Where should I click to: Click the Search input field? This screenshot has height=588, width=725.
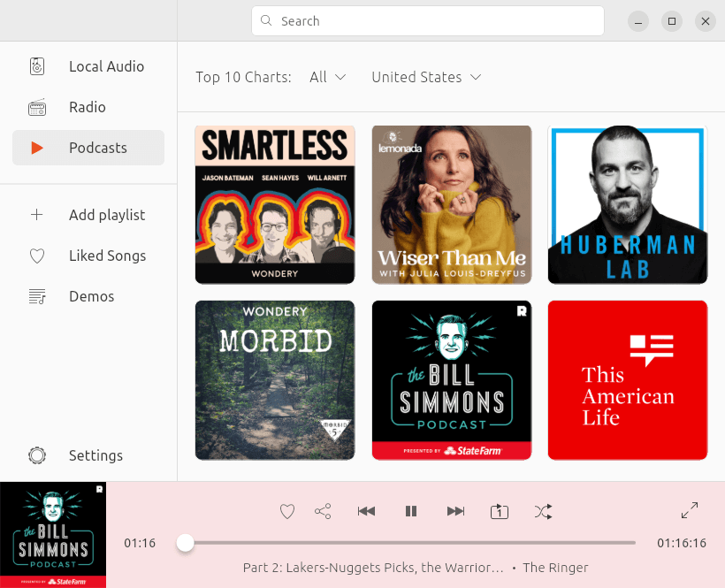[x=428, y=21]
